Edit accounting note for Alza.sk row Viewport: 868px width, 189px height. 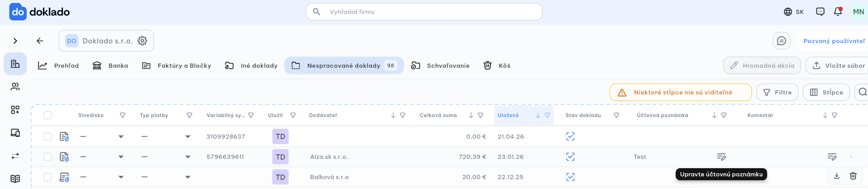coord(721,157)
